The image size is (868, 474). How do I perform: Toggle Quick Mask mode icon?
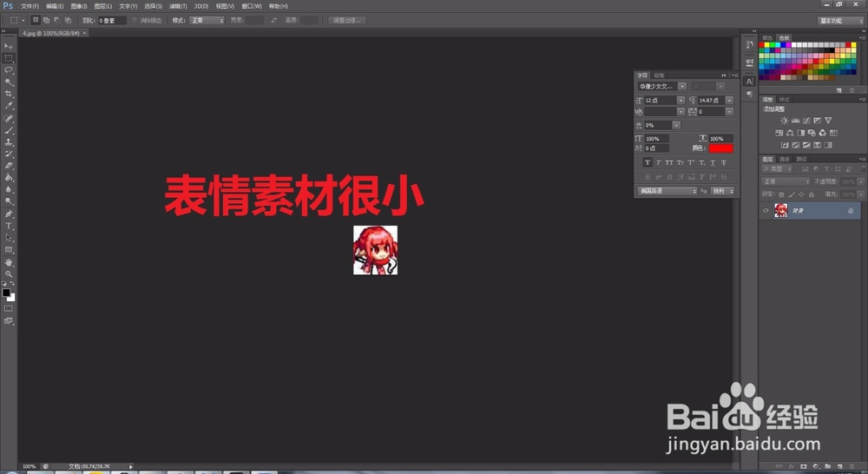pos(9,308)
